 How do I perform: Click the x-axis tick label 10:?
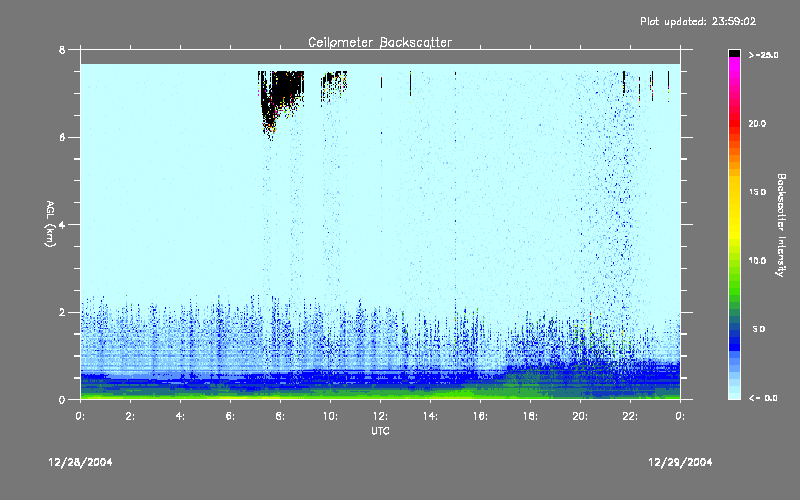(330, 416)
